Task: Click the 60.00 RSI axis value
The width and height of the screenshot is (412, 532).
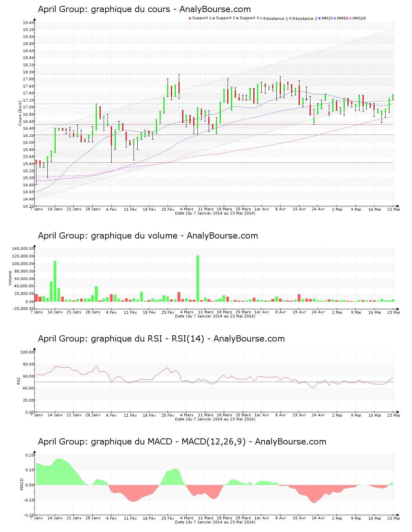Action: tap(28, 376)
